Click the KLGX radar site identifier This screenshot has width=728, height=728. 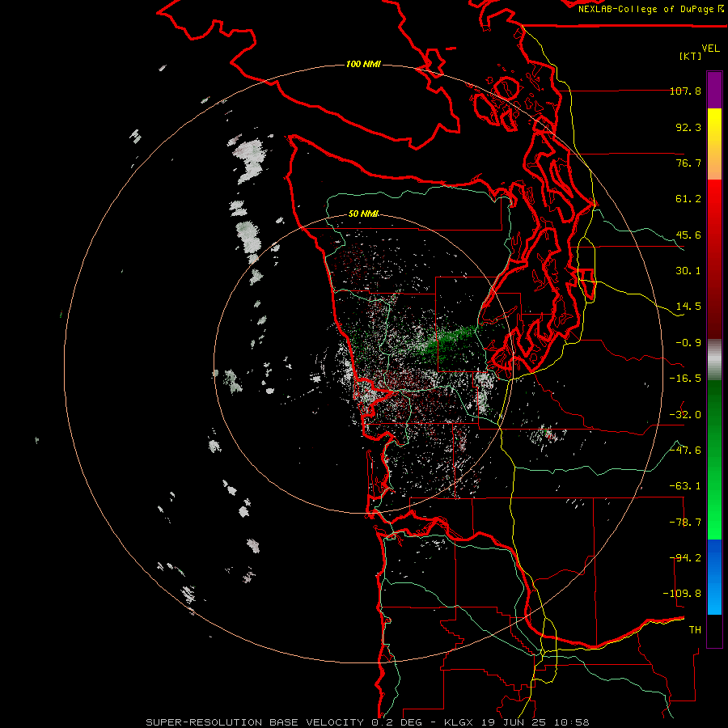tap(459, 722)
